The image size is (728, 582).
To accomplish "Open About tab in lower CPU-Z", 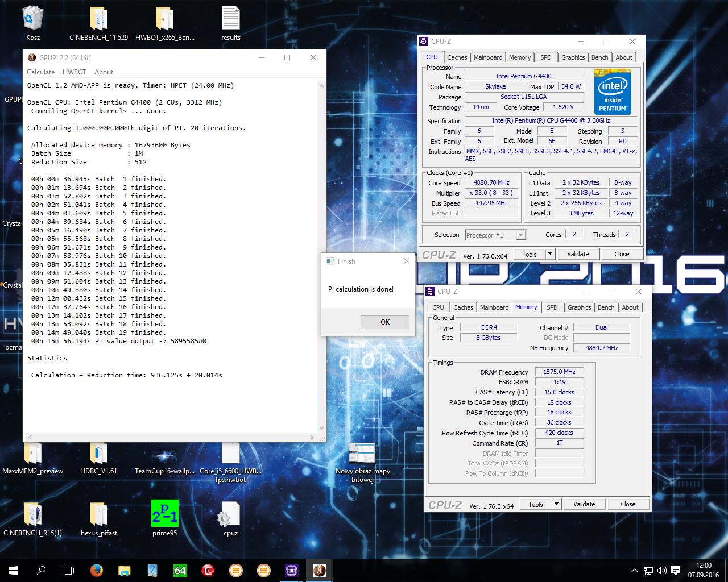I will pyautogui.click(x=630, y=307).
